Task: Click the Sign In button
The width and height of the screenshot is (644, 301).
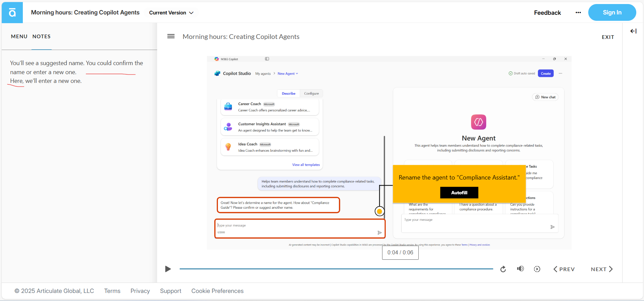Action: coord(612,12)
